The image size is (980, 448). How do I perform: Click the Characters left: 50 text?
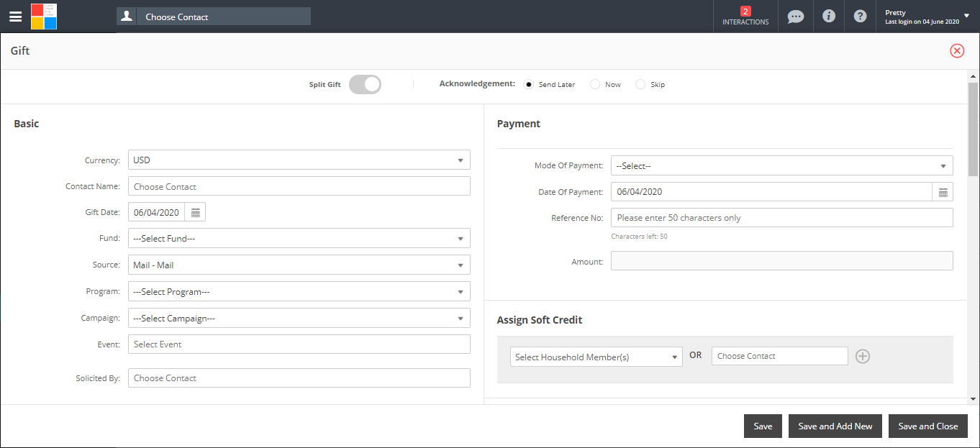click(639, 237)
